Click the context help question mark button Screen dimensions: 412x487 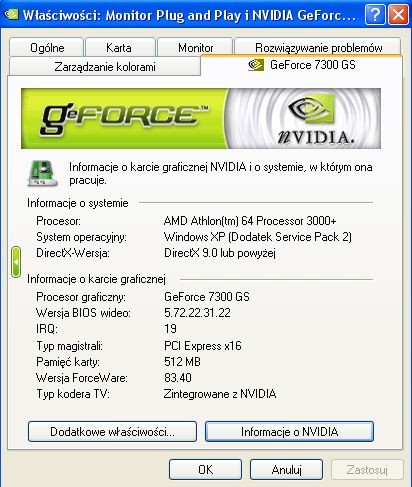[375, 15]
